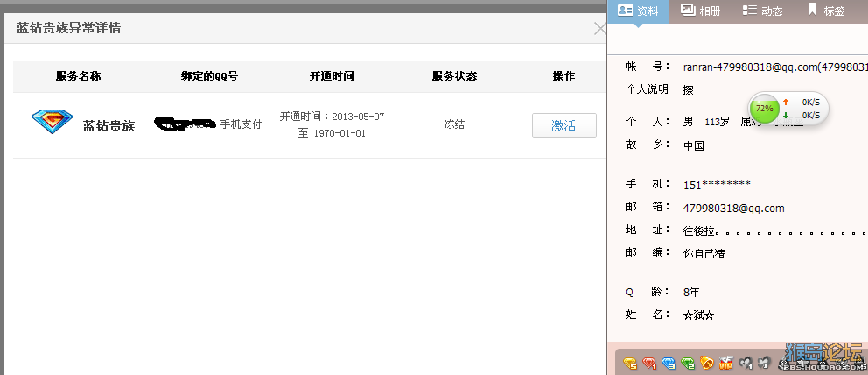Click the 手机支付 payment text
The width and height of the screenshot is (868, 375).
241,124
